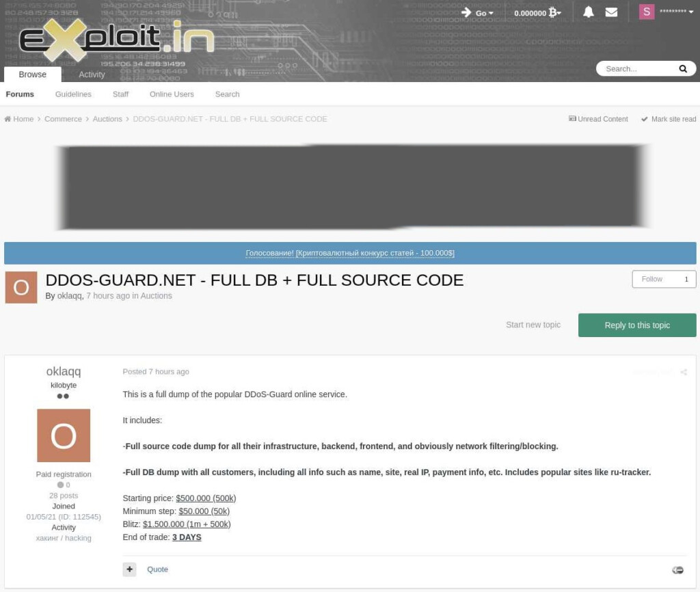Click the topic title DDOS-GUARD.NET heading
The width and height of the screenshot is (700, 592).
tap(254, 280)
